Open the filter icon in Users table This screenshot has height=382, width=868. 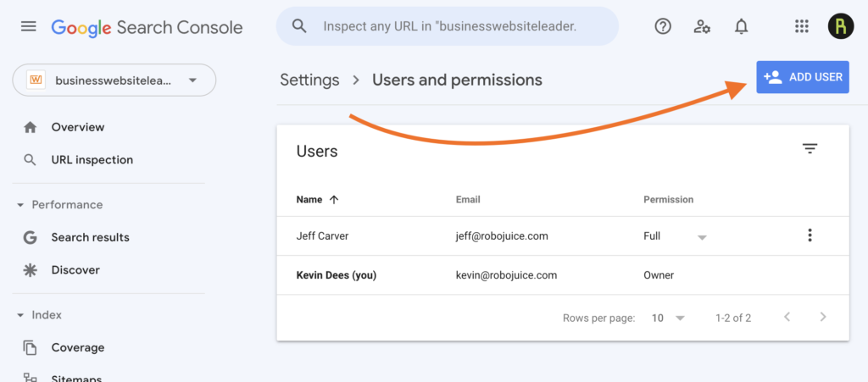[810, 149]
